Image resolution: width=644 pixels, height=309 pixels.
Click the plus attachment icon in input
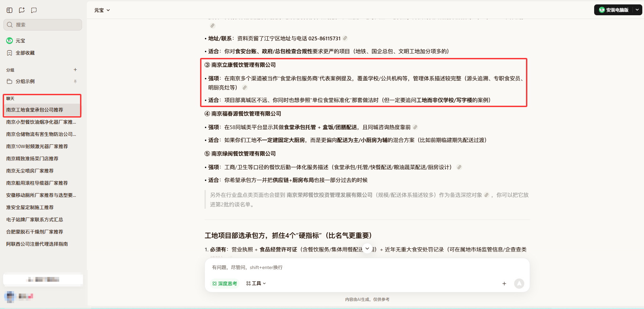coord(504,284)
